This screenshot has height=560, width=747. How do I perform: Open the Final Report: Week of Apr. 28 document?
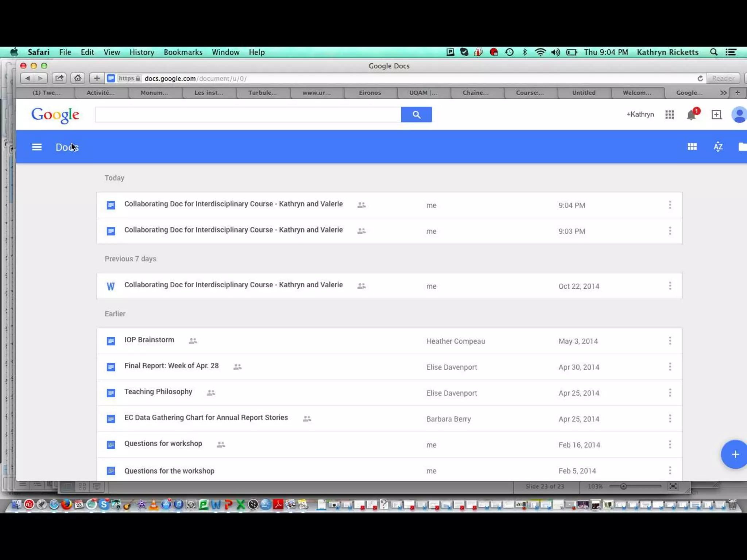click(x=171, y=366)
